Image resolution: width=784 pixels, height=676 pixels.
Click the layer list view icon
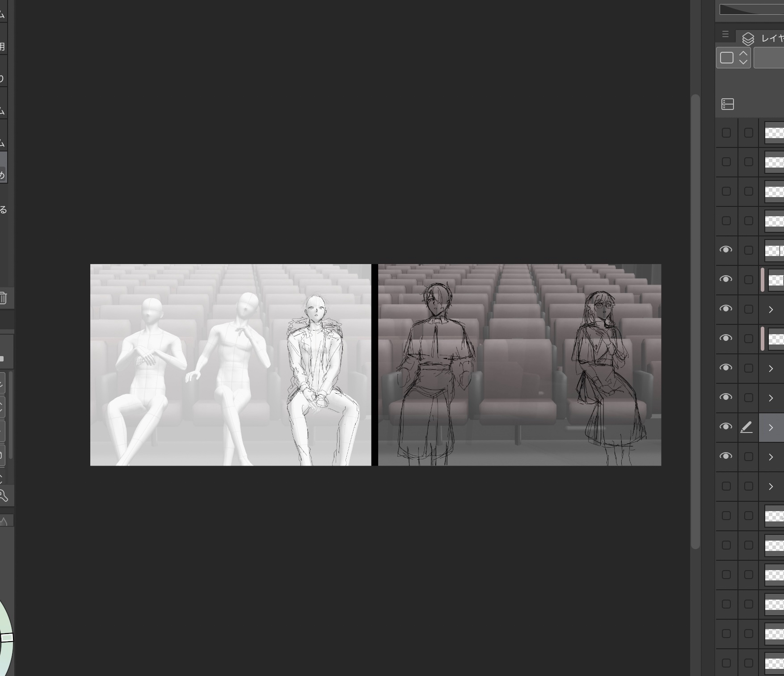point(728,104)
